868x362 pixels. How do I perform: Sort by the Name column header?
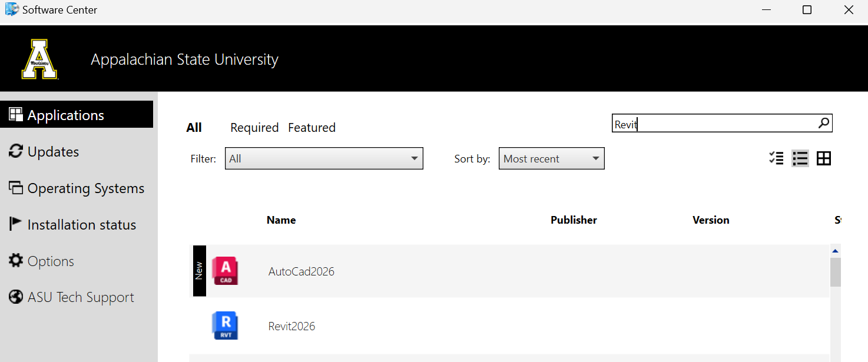[x=281, y=220]
